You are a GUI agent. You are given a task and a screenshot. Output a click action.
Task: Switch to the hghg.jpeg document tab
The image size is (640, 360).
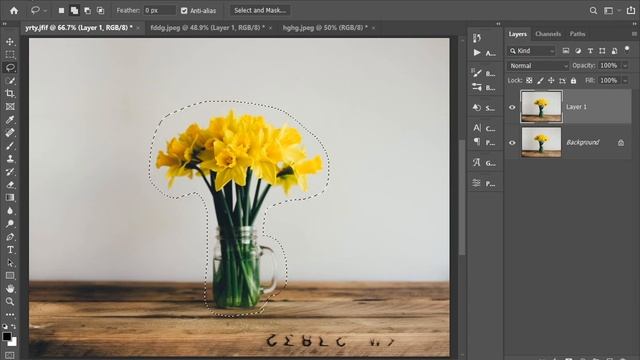tap(325, 28)
